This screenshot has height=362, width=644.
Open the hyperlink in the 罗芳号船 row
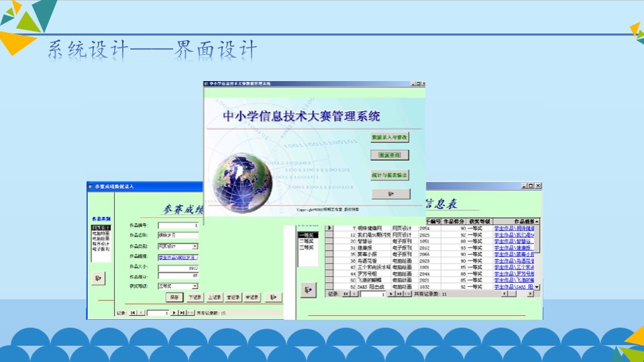pyautogui.click(x=515, y=274)
